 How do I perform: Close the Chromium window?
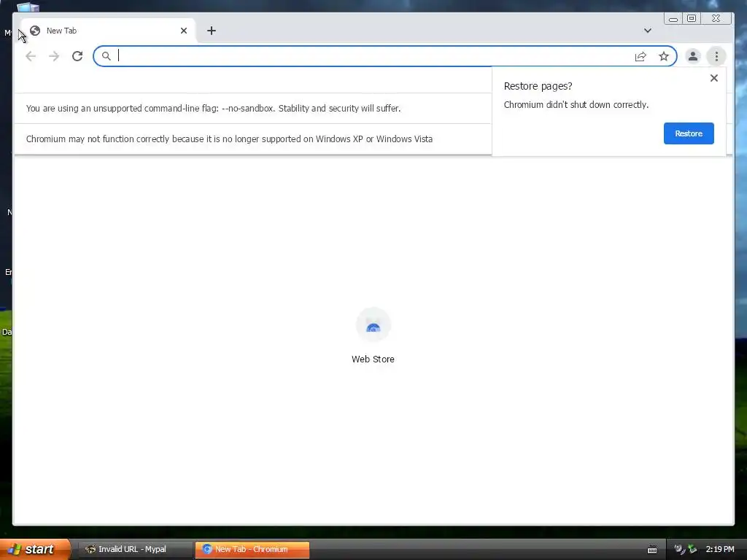tap(716, 18)
